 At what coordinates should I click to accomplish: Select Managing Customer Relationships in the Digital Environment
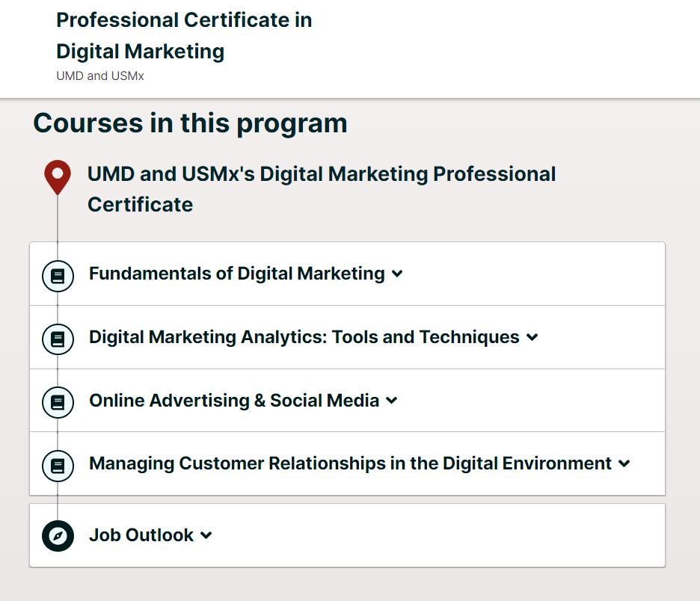[x=350, y=463]
